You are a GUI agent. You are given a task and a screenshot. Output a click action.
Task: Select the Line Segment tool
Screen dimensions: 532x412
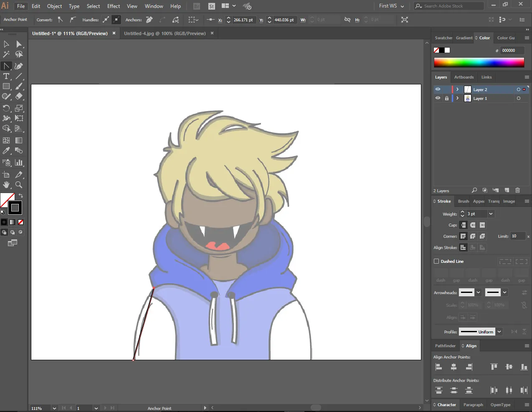(19, 76)
